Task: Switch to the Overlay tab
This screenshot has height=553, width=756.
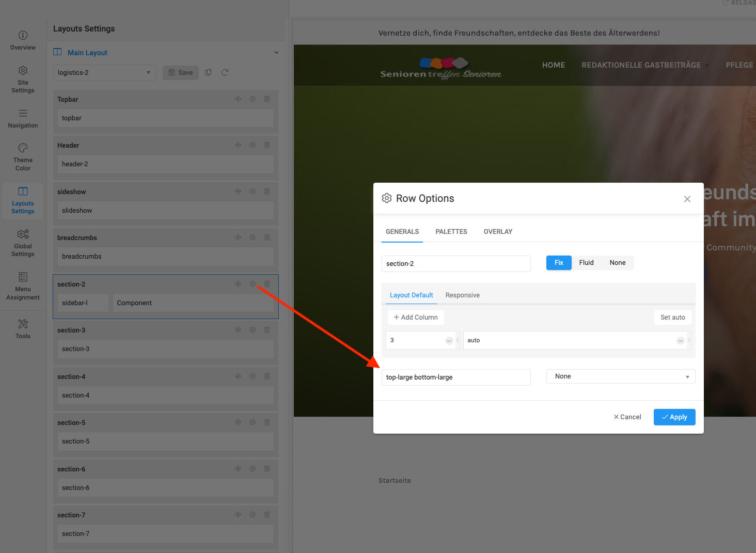Action: [498, 232]
